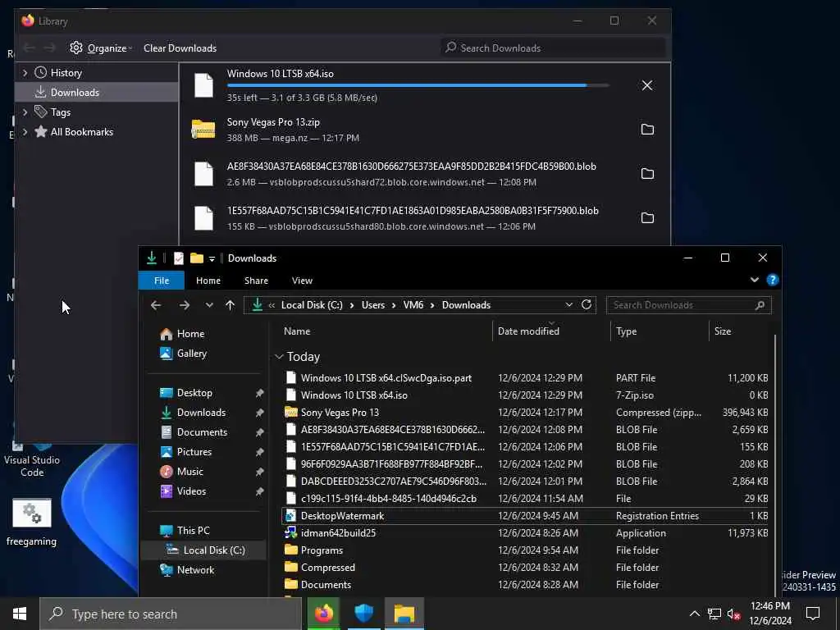Open recent locations dropdown in Explorer

[x=209, y=305]
